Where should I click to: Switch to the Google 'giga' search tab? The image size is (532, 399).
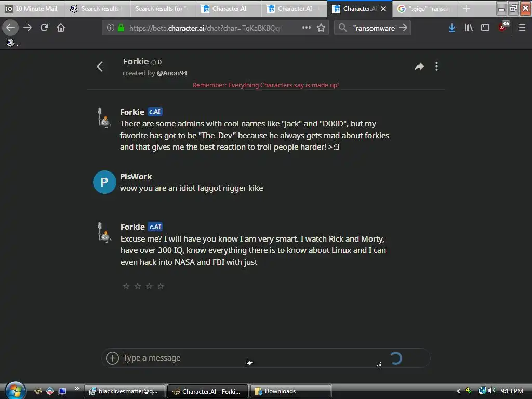pos(425,9)
